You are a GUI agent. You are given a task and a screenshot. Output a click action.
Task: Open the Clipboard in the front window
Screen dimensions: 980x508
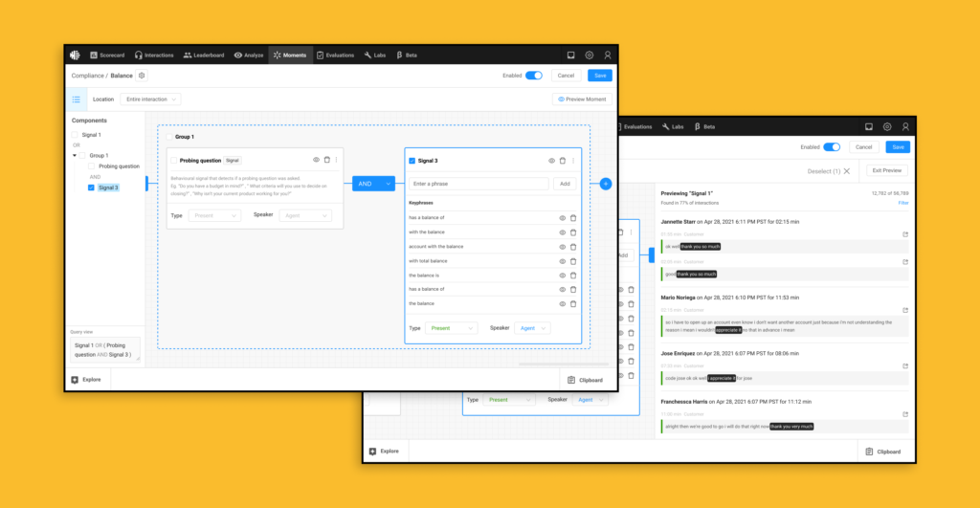pyautogui.click(x=585, y=380)
